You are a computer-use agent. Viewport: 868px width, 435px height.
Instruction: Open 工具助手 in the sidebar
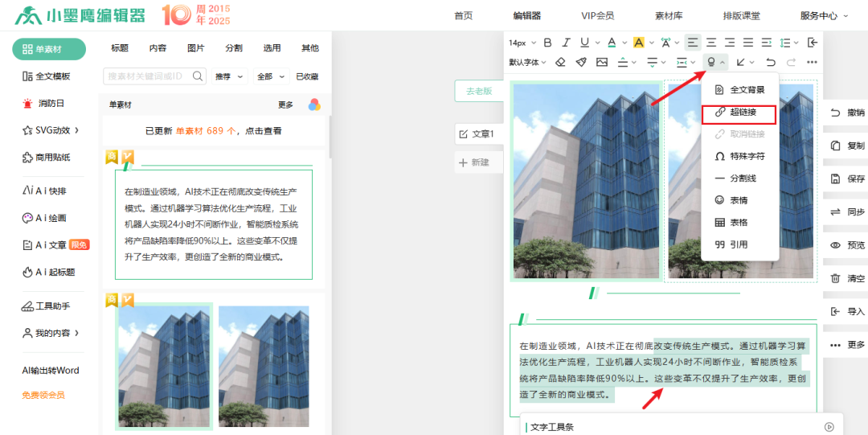tap(47, 306)
